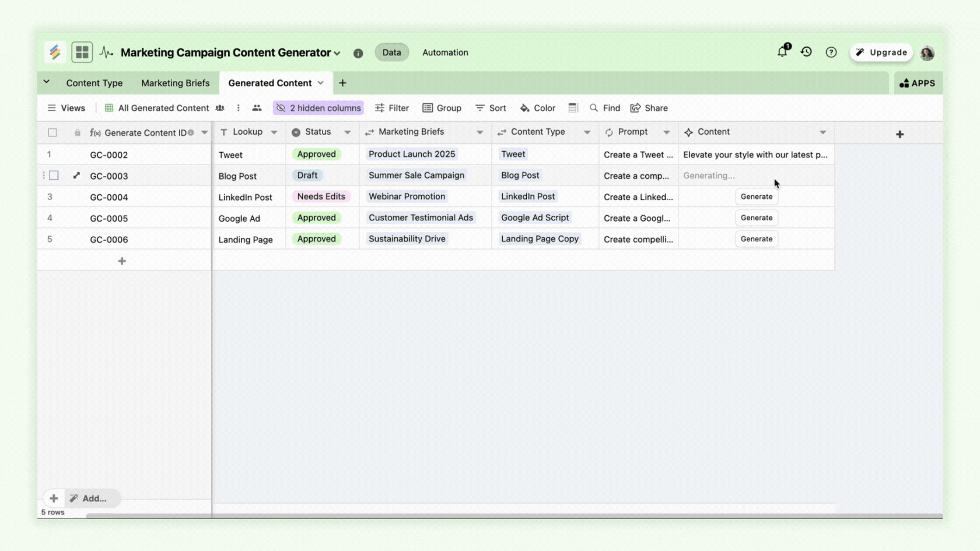Viewport: 980px width, 551px height.
Task: Open the Content column dropdown
Action: (823, 132)
